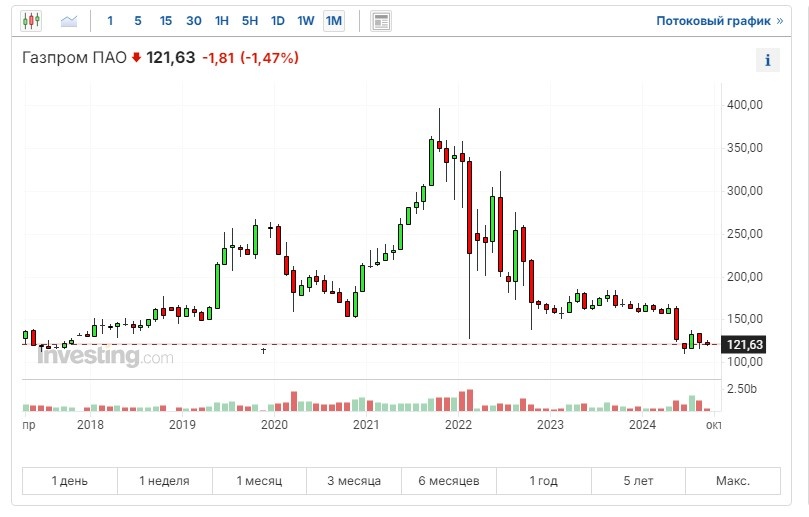Screen dimensions: 809x517
Task: Open the 'Потоковый график' link
Action: pyautogui.click(x=719, y=21)
